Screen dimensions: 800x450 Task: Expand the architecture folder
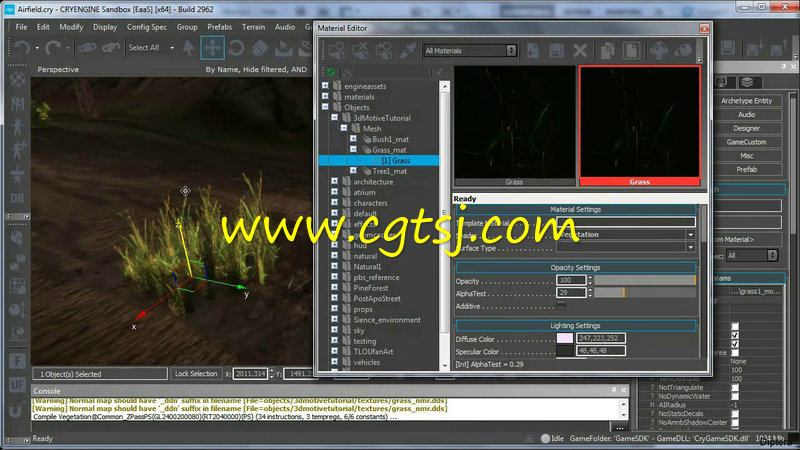pos(335,182)
